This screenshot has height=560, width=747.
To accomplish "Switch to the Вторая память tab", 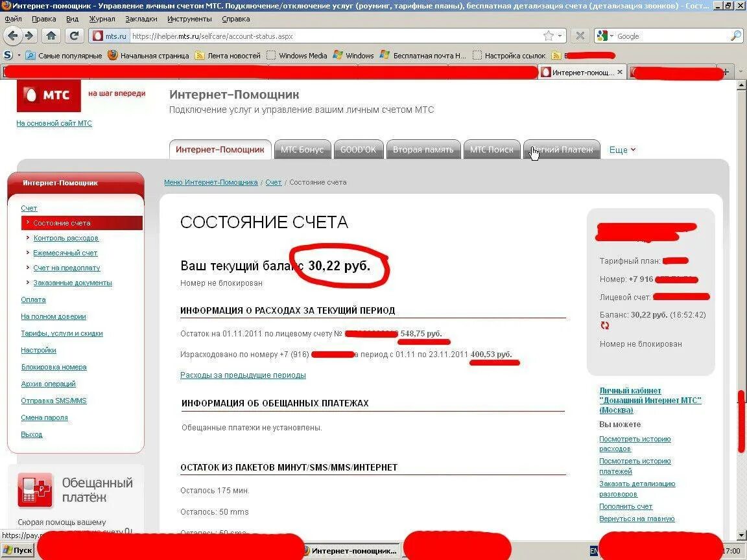I will pyautogui.click(x=423, y=150).
